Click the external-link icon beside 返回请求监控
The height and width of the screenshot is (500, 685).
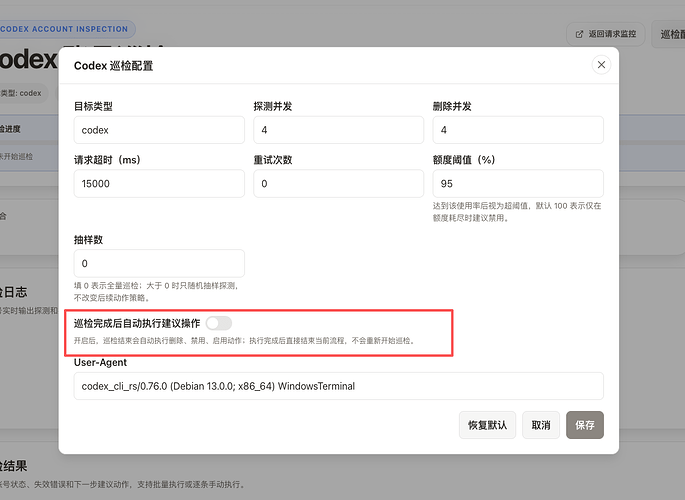(x=579, y=34)
